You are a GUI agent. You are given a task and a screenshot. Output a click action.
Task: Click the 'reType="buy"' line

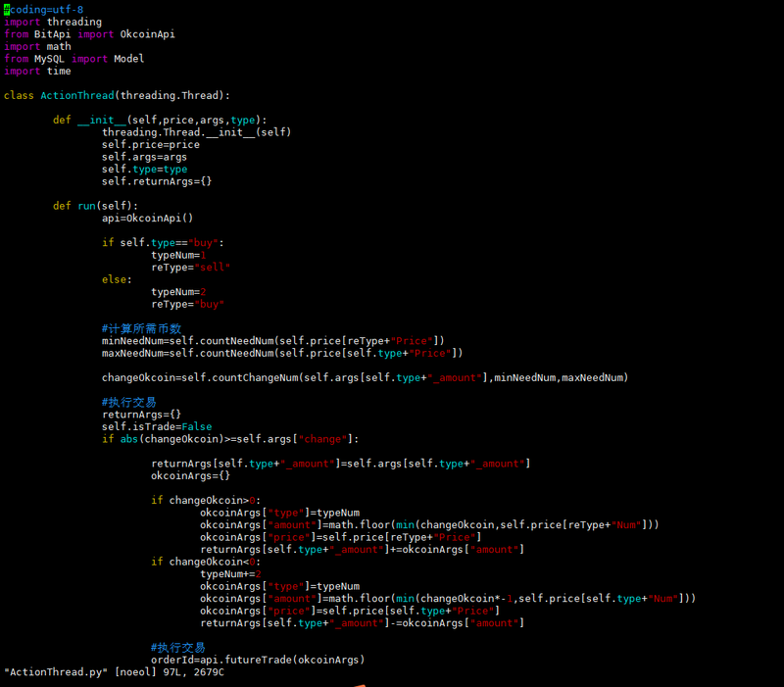[x=187, y=304]
